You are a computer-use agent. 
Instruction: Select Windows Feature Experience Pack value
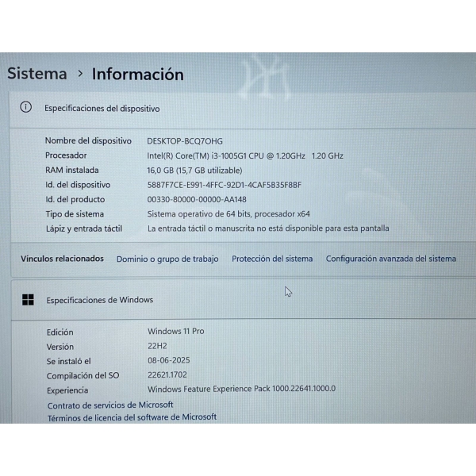242,389
